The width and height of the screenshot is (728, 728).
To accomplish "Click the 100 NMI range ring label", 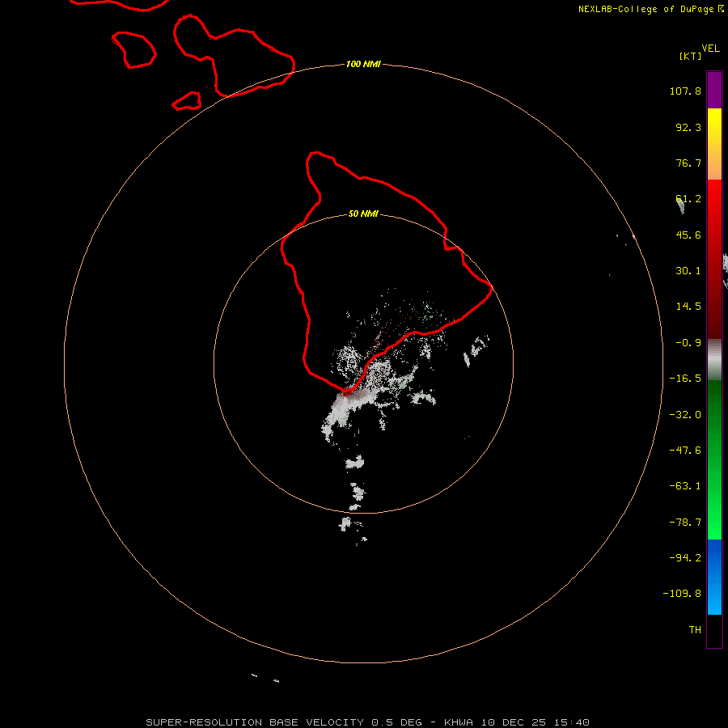I will [x=363, y=64].
